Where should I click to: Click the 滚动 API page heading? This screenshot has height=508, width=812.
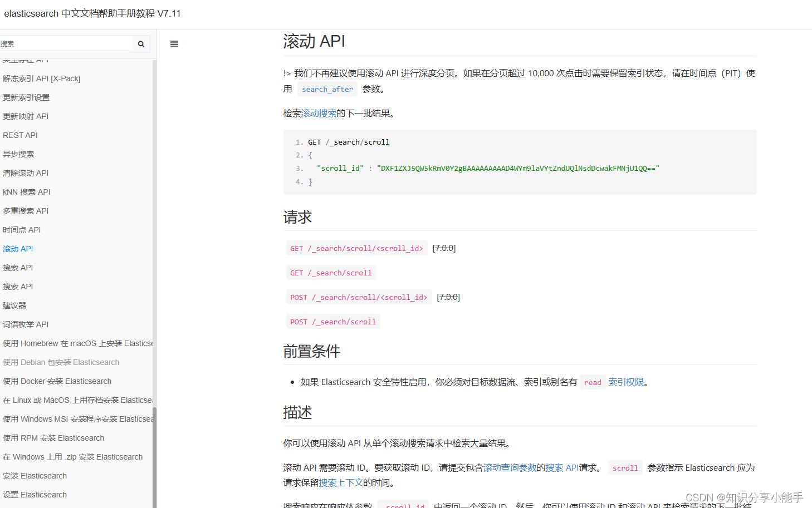(314, 42)
